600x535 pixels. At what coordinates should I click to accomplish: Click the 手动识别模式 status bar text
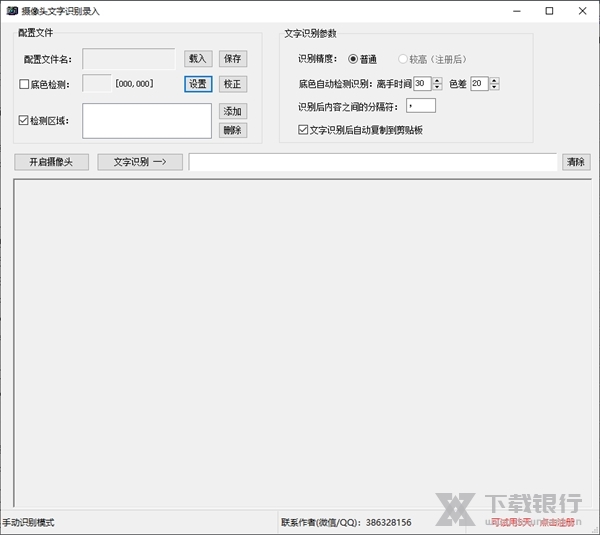tap(28, 522)
